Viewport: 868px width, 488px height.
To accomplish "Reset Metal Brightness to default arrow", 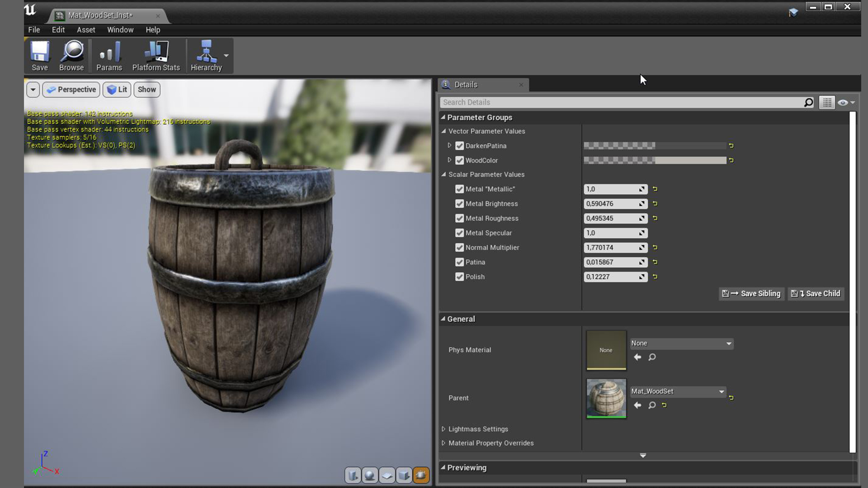I will click(655, 204).
